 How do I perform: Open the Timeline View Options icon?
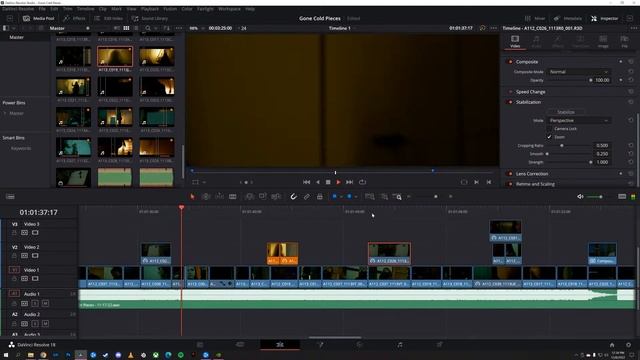pyautogui.click(x=10, y=197)
